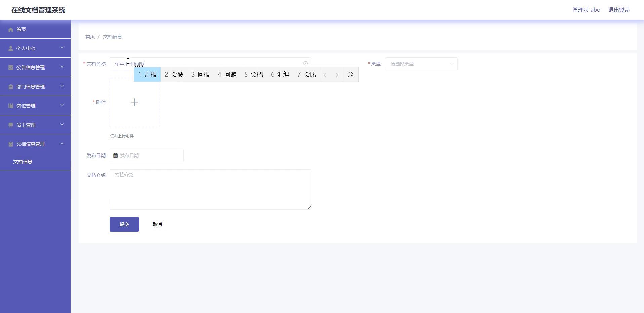This screenshot has height=313, width=644.
Task: Open the 文档信息 submenu item
Action: 23,162
